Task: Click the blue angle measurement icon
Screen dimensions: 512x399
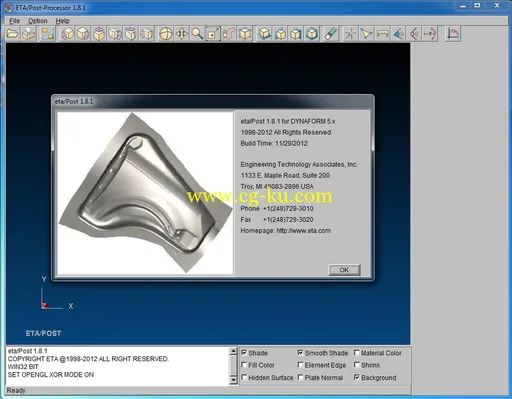Action: [x=398, y=34]
